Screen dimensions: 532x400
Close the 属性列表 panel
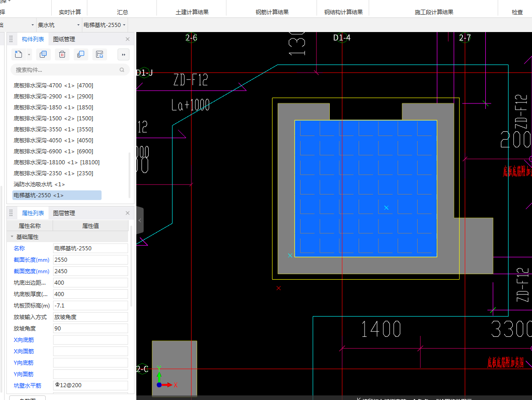[x=128, y=213]
